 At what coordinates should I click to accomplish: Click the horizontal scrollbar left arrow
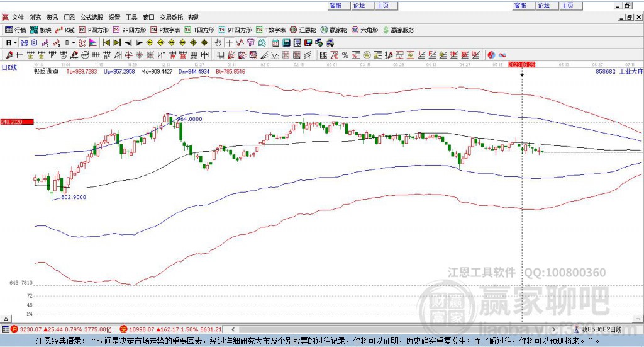pos(233,329)
